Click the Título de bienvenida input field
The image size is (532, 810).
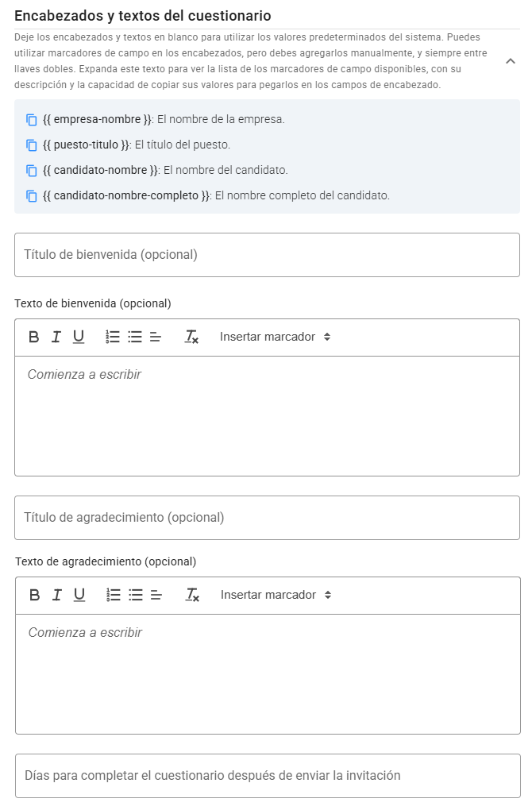pyautogui.click(x=266, y=254)
